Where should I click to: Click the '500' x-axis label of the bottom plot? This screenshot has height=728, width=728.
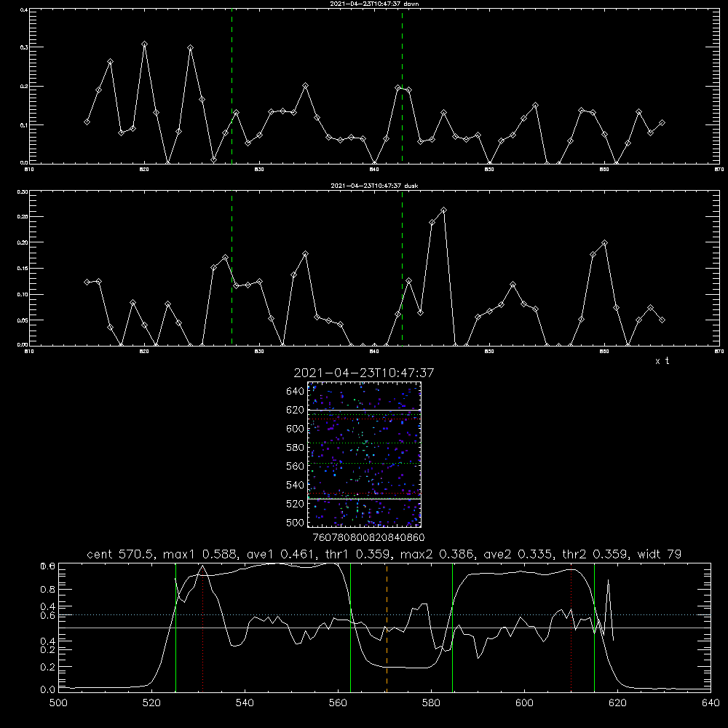point(58,703)
